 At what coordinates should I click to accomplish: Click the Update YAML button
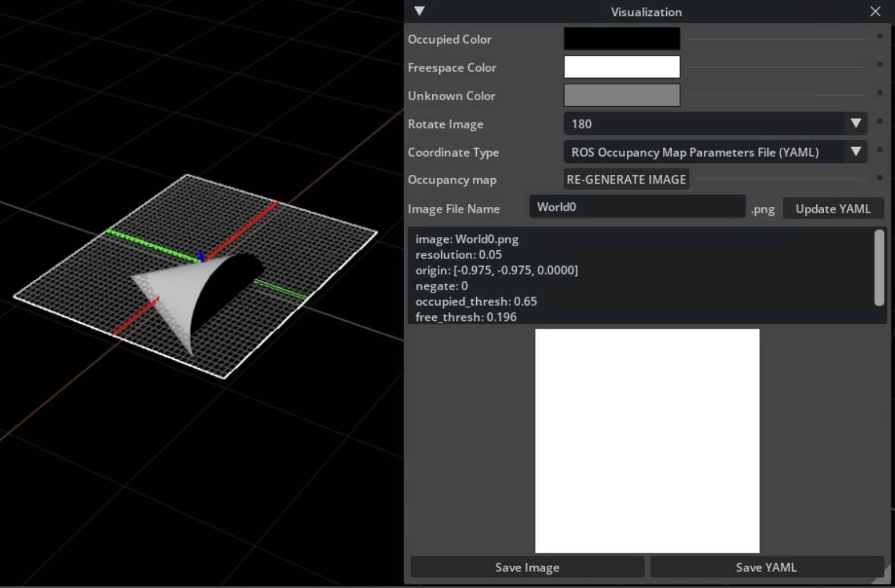click(833, 209)
